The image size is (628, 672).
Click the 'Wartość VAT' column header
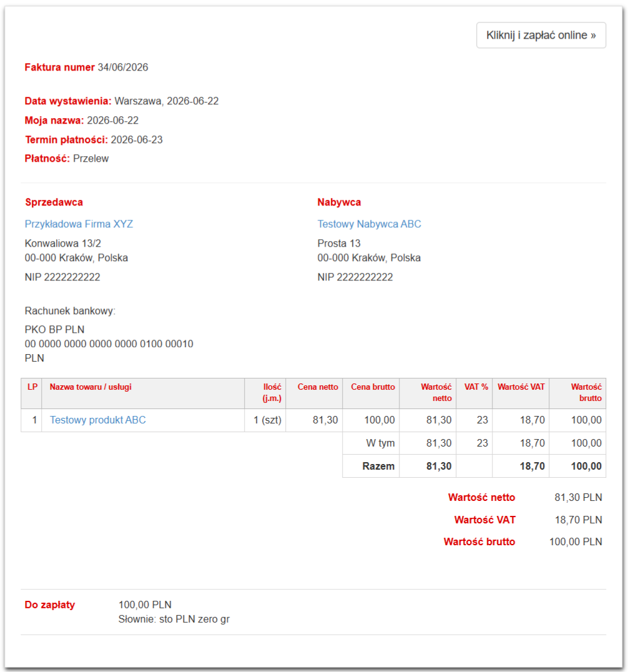pos(521,387)
